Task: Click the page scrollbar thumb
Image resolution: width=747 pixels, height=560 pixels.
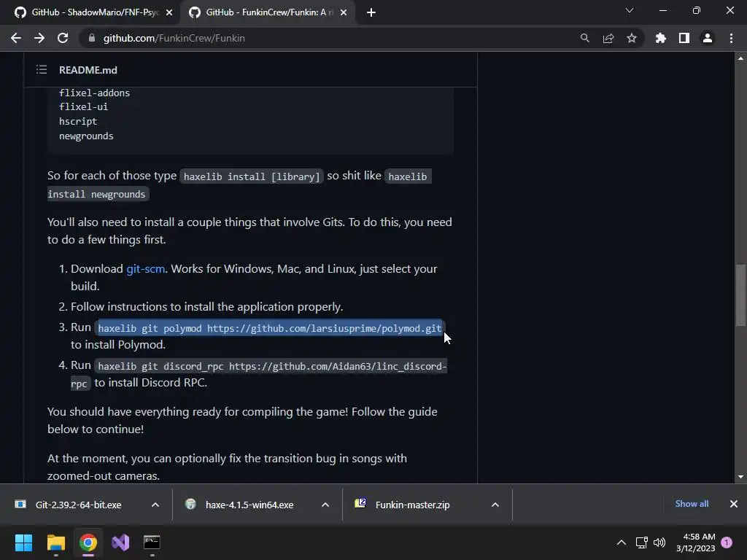Action: (740, 295)
